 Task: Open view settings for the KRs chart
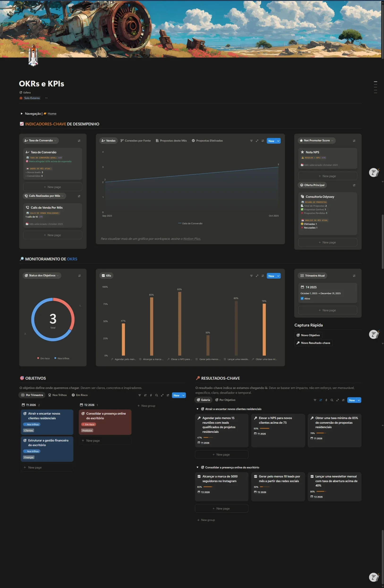coord(263,276)
